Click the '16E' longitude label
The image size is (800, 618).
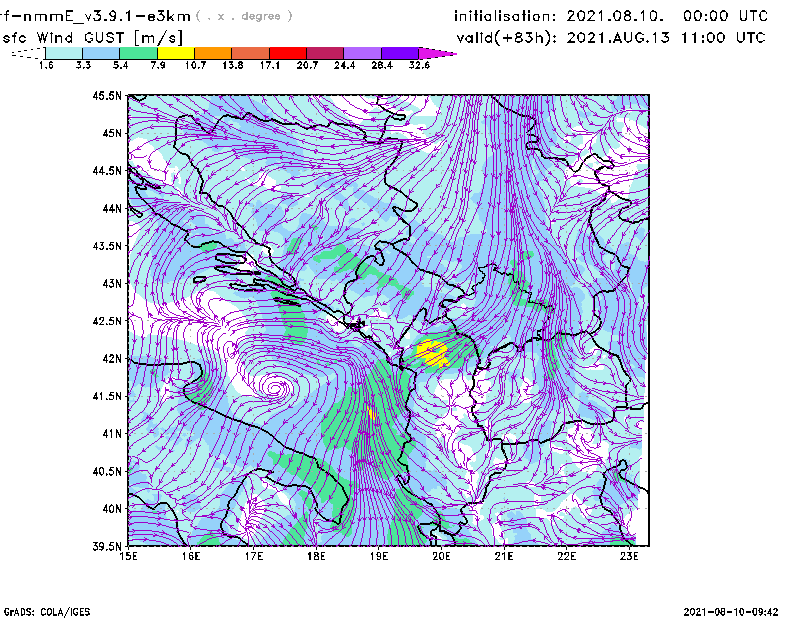190,556
